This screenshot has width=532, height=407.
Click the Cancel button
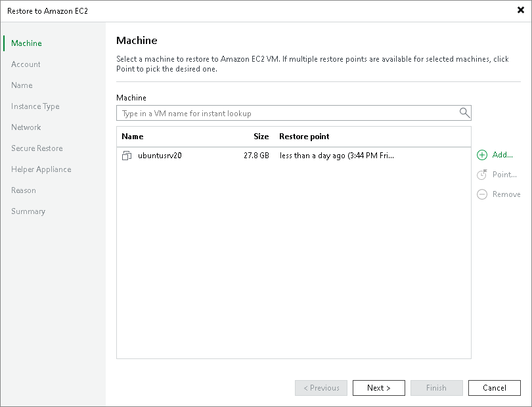[x=495, y=388]
